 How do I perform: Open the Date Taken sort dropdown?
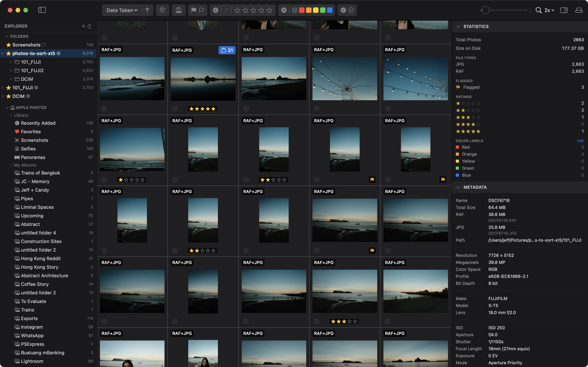point(122,10)
